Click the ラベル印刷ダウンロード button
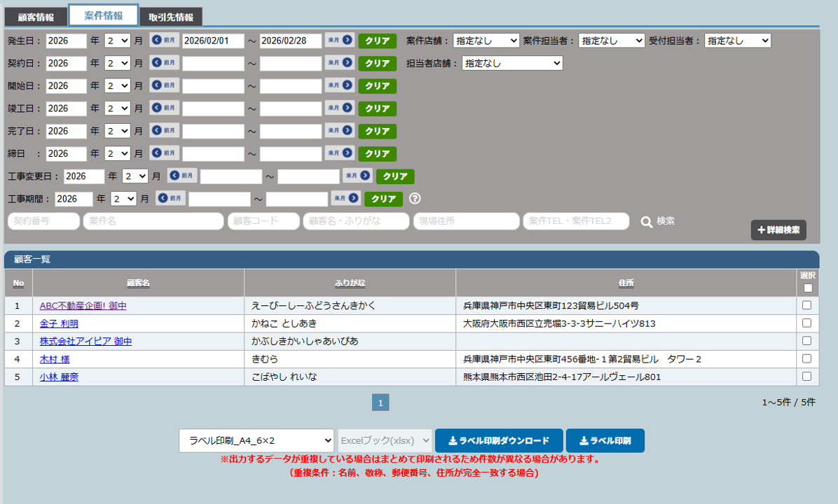 point(499,441)
